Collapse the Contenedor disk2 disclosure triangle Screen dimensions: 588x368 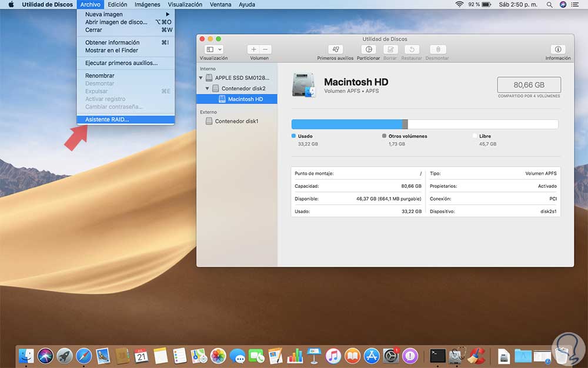[x=207, y=89]
